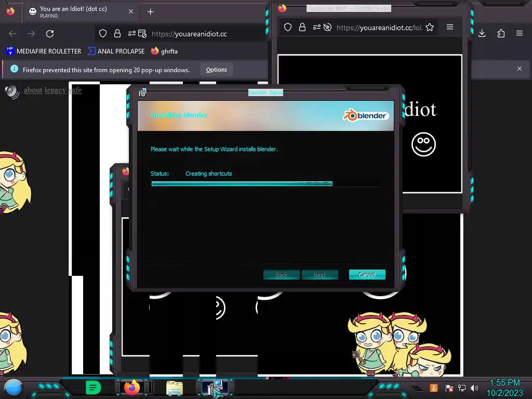Open a new tab with the plus button
The height and width of the screenshot is (399, 532).
(x=150, y=12)
